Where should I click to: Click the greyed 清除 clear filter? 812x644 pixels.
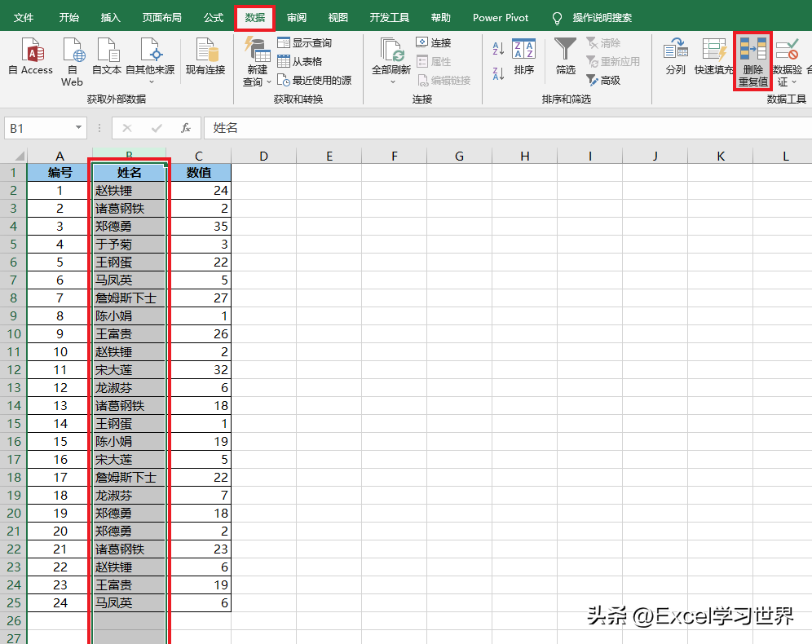tap(603, 42)
